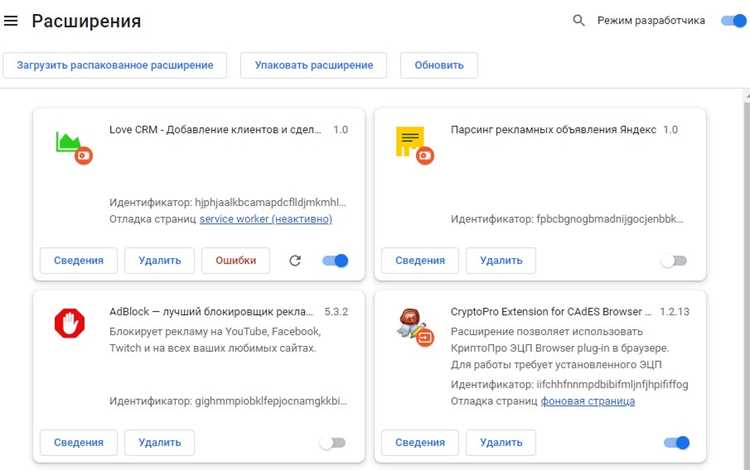
Task: Click the search magnifier icon
Action: pos(578,21)
